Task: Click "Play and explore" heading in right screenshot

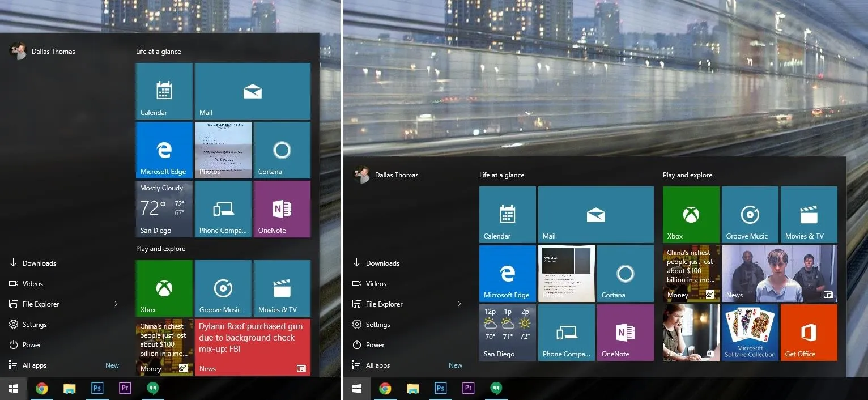Action: click(688, 175)
